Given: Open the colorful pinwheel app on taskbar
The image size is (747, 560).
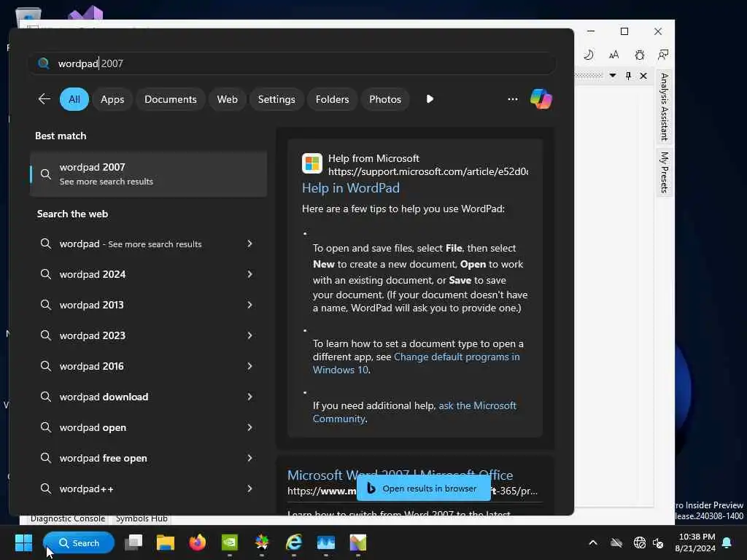Looking at the screenshot, I should coord(262,542).
